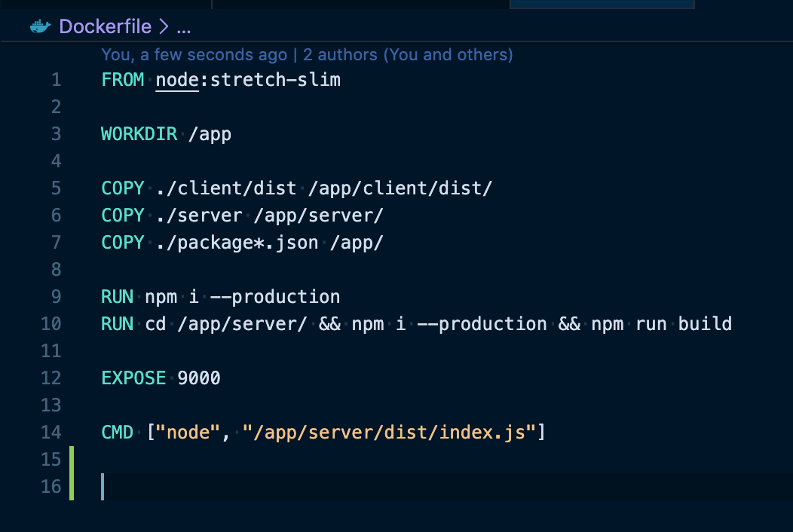Click line 16 next to the blinking cursor

pos(151,487)
